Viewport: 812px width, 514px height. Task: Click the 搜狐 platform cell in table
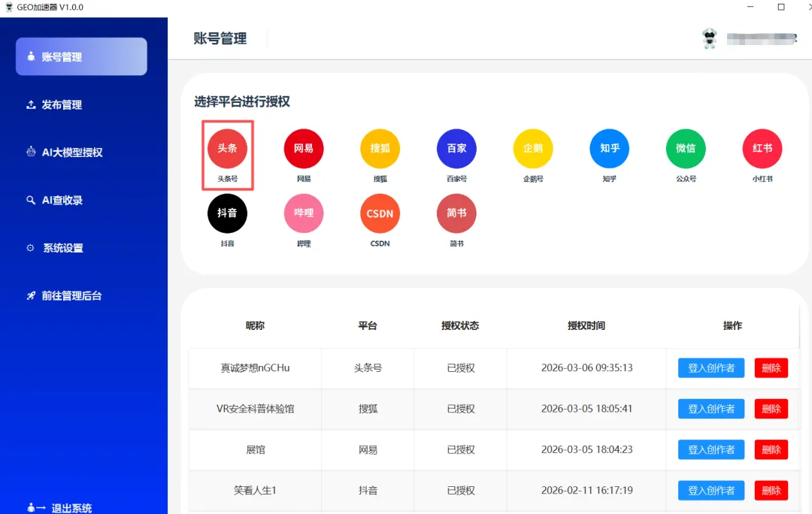tap(368, 409)
